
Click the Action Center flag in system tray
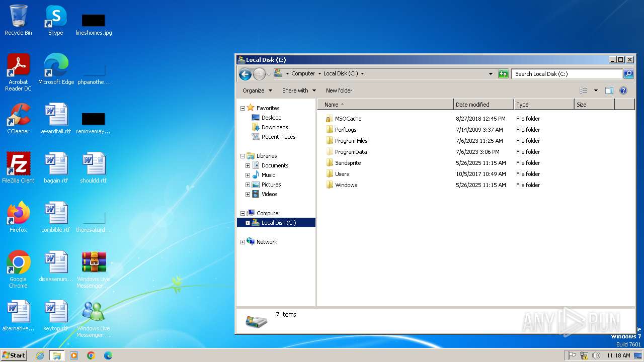coord(572,355)
